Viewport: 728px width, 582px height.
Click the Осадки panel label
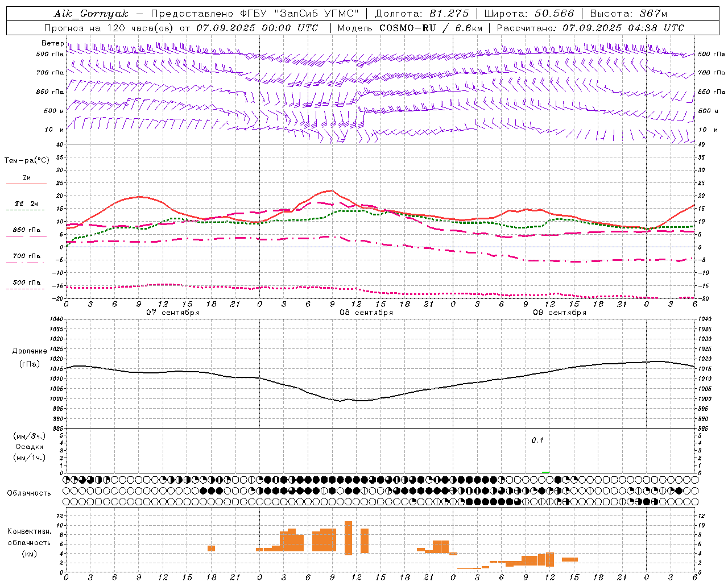point(30,447)
